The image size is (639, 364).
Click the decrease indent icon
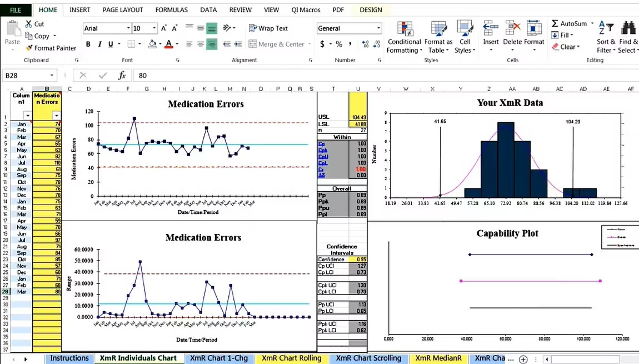pyautogui.click(x=227, y=44)
